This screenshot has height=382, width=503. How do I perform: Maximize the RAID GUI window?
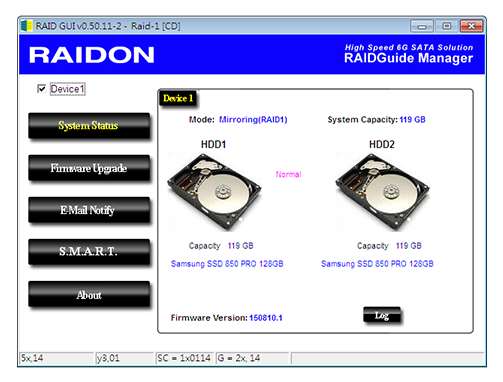pyautogui.click(x=447, y=26)
